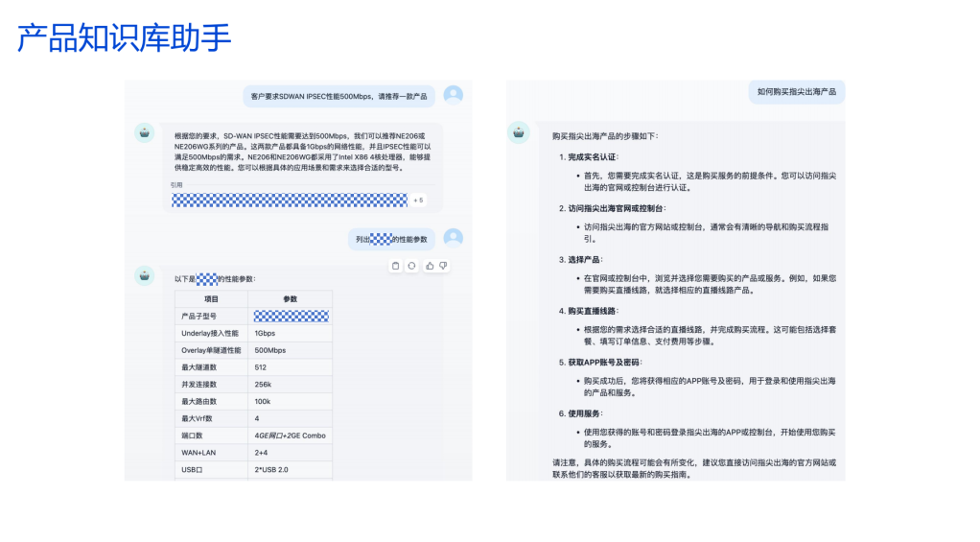
Task: Click the Overlay单隧道性能 row label
Action: coord(211,350)
